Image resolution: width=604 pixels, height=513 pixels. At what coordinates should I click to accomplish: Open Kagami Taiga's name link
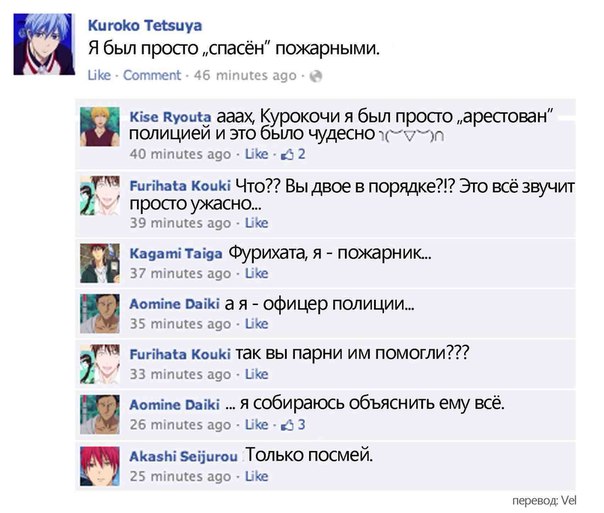176,254
